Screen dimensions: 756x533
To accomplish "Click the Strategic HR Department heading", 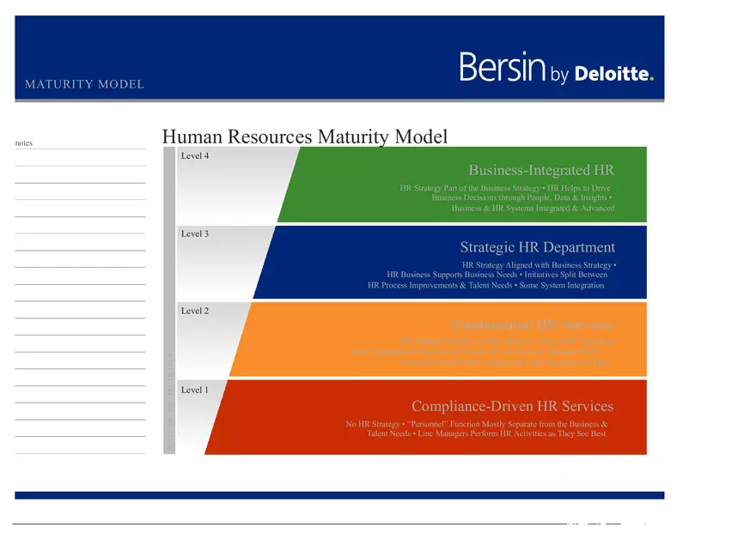I will click(x=537, y=247).
